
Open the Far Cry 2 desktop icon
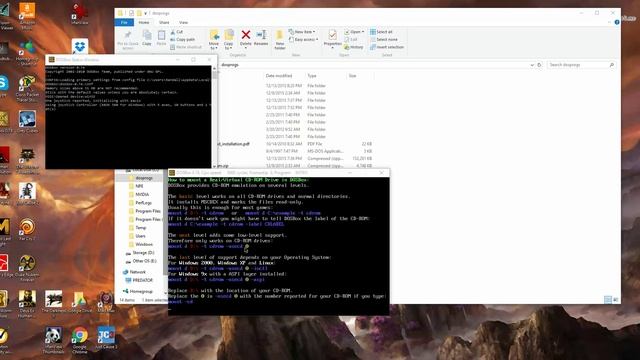(x=27, y=229)
